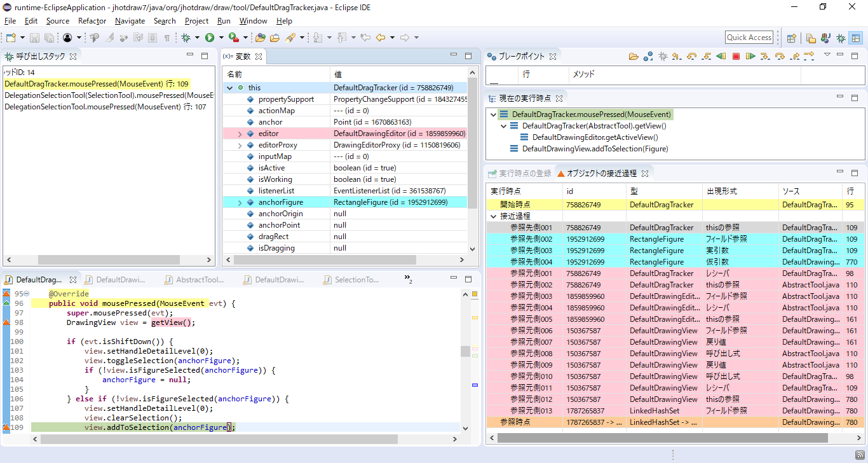The image size is (868, 463).
Task: Expand the 'editor' variable node
Action: [240, 134]
